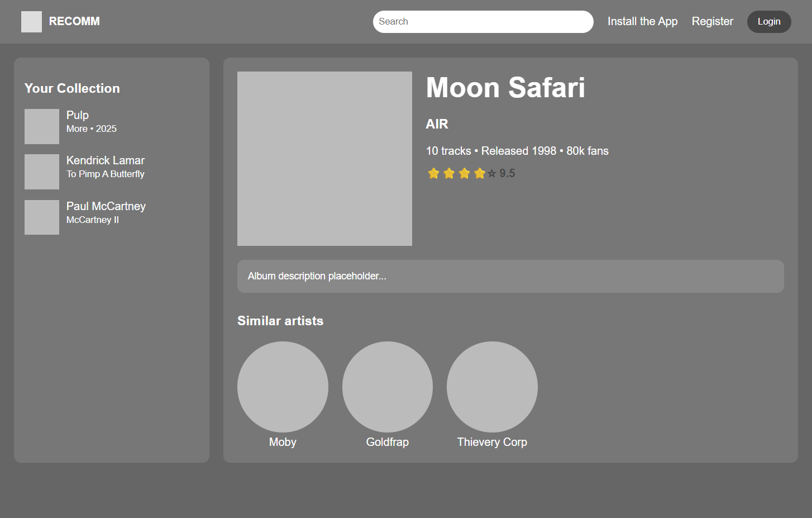Open the Moon Safari album cover
This screenshot has width=812, height=518.
point(324,159)
